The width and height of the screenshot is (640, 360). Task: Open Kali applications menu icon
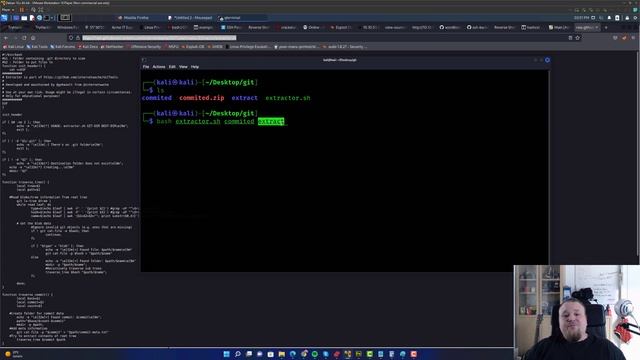click(4, 18)
